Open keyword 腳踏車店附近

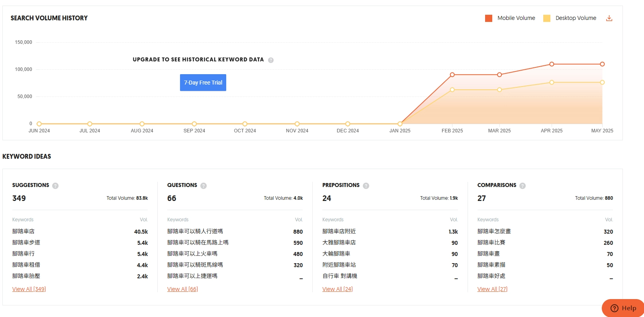339,231
